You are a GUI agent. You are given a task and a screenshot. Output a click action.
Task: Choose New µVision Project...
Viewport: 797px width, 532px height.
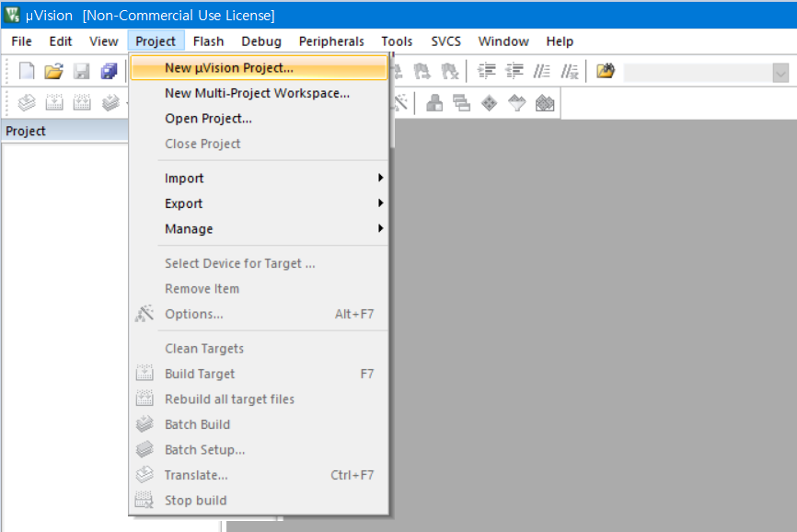click(259, 67)
